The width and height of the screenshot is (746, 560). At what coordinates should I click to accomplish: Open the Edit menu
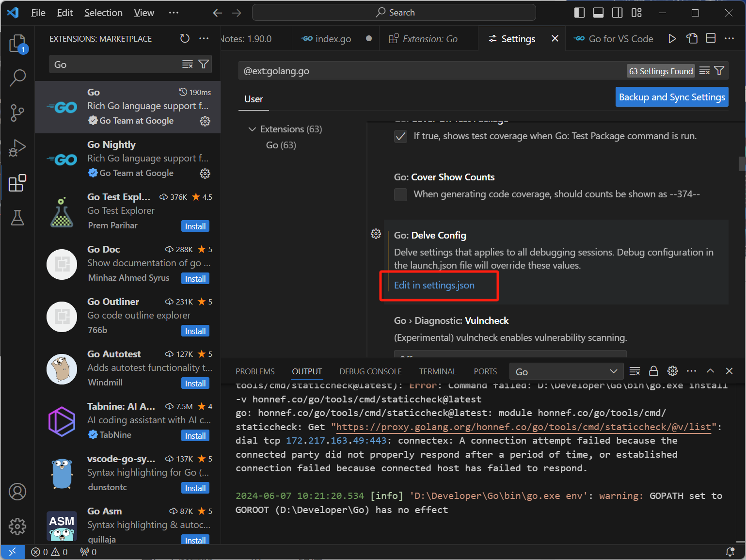coord(65,13)
